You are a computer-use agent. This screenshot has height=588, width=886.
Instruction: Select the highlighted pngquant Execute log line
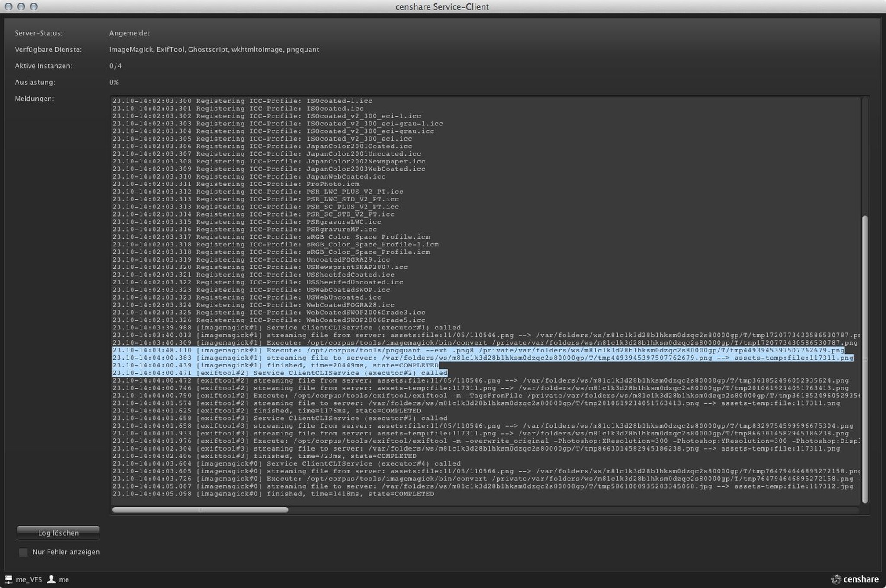click(x=476, y=350)
